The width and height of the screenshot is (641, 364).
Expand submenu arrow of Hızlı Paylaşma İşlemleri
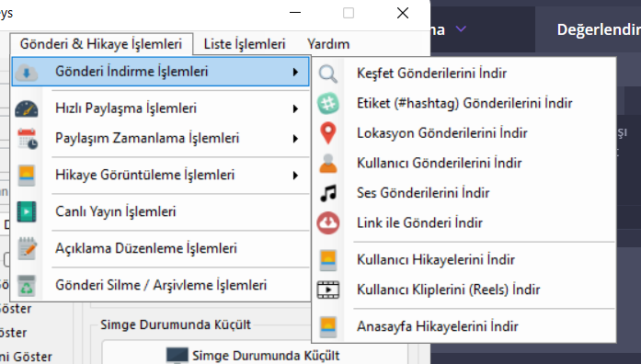coord(295,108)
